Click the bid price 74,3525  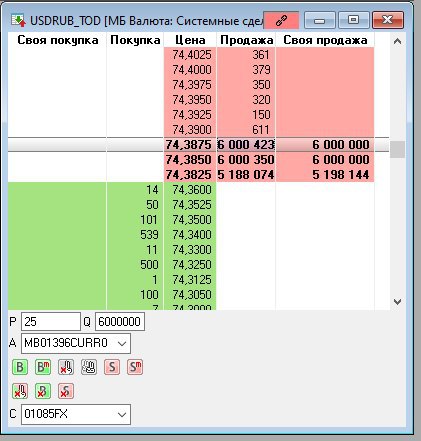point(192,205)
